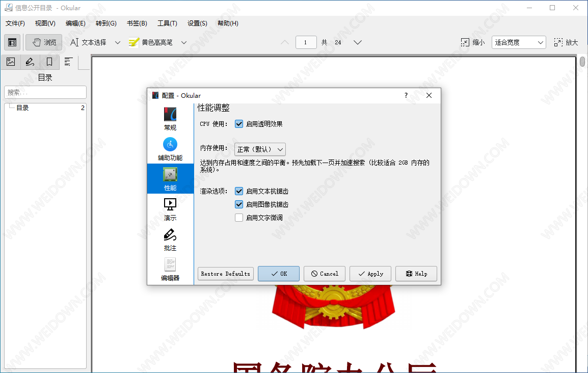This screenshot has height=373, width=588.
Task: Open the Thumbnails sidebar tab icon
Action: [x=11, y=62]
